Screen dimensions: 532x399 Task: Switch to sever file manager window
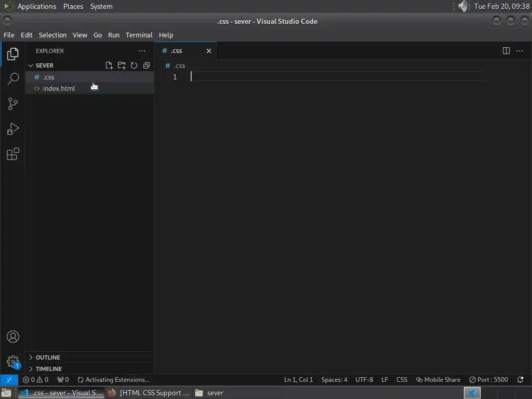tap(209, 393)
